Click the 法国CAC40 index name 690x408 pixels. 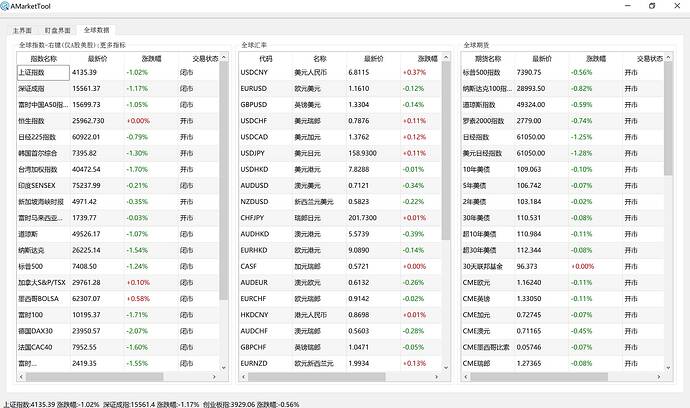35,347
